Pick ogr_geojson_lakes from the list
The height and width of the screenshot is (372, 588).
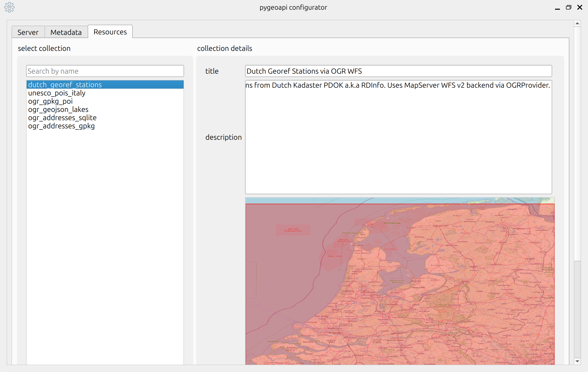point(58,109)
